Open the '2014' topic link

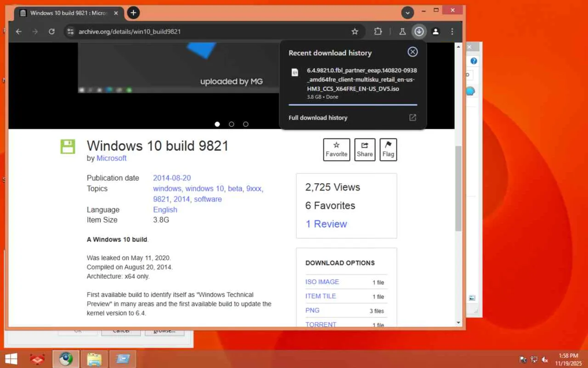pyautogui.click(x=182, y=199)
